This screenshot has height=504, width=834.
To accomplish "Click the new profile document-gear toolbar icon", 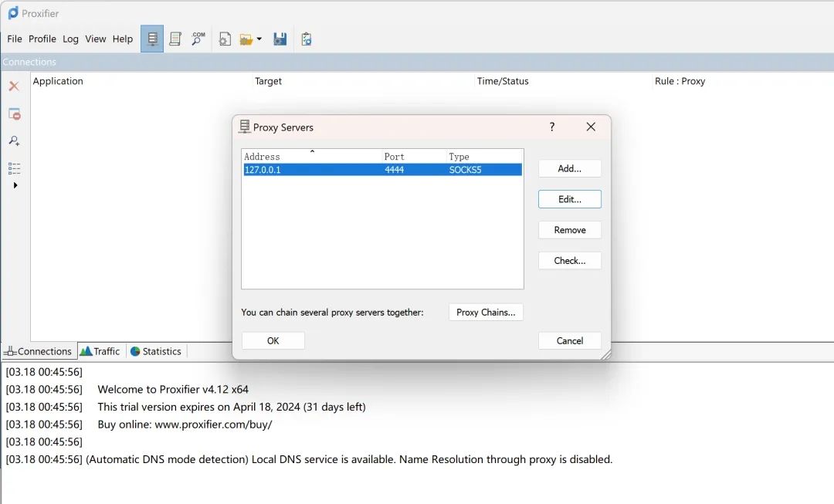I will point(225,39).
